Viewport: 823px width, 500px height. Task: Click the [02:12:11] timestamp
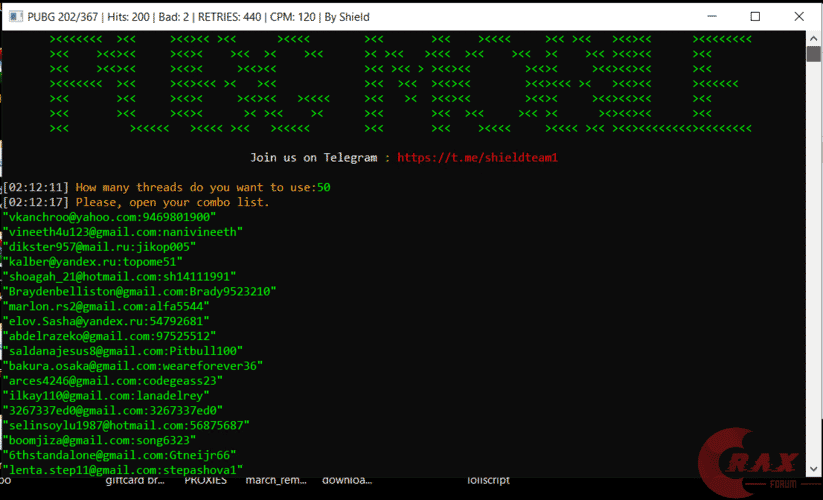point(36,187)
